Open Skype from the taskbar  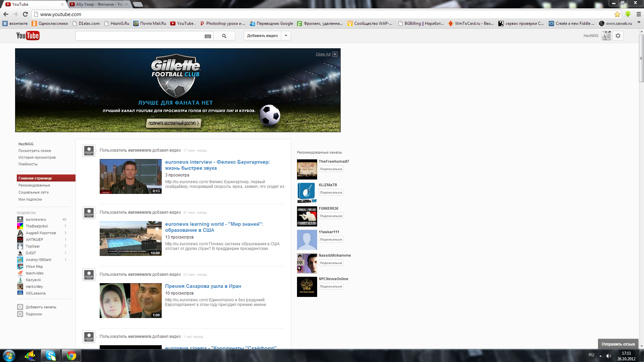click(51, 356)
